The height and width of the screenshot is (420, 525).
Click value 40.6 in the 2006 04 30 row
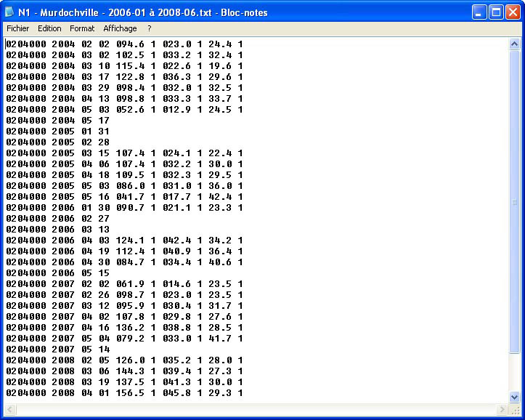coord(220,262)
